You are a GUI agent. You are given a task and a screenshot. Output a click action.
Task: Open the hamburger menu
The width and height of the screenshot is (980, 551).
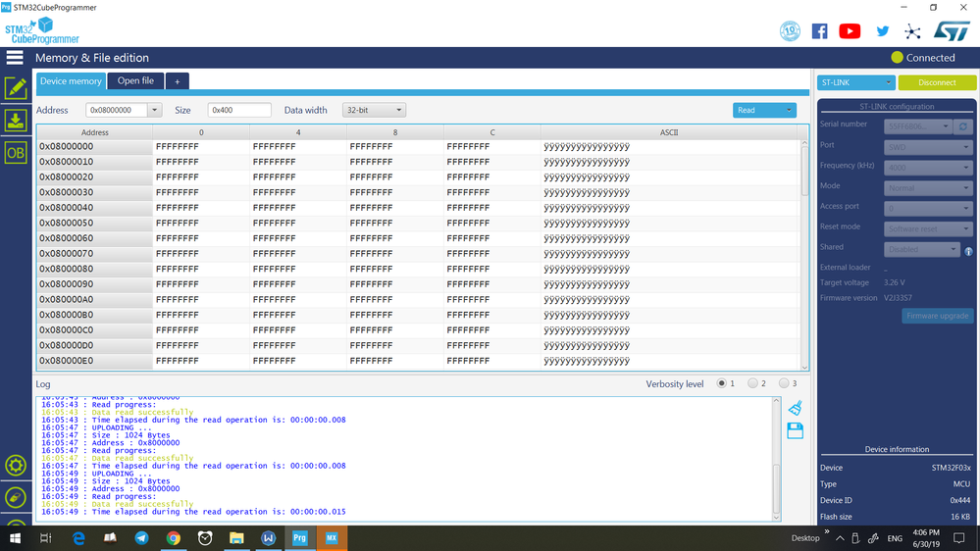(x=15, y=58)
